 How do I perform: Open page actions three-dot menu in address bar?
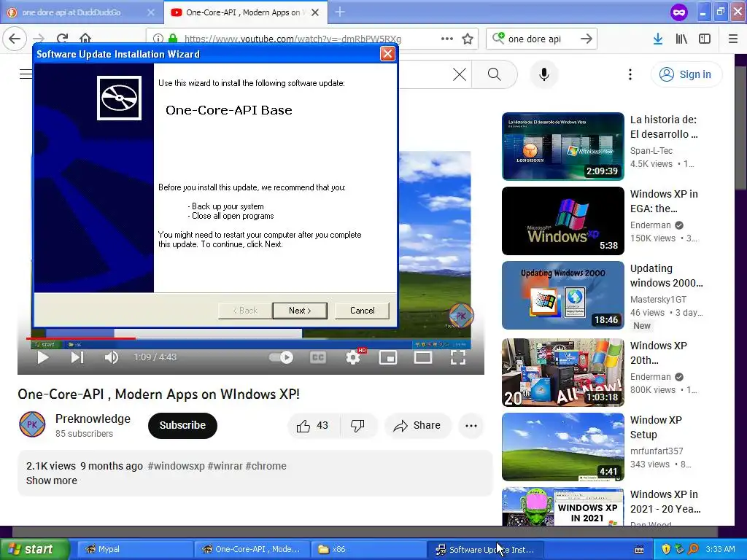click(x=447, y=39)
